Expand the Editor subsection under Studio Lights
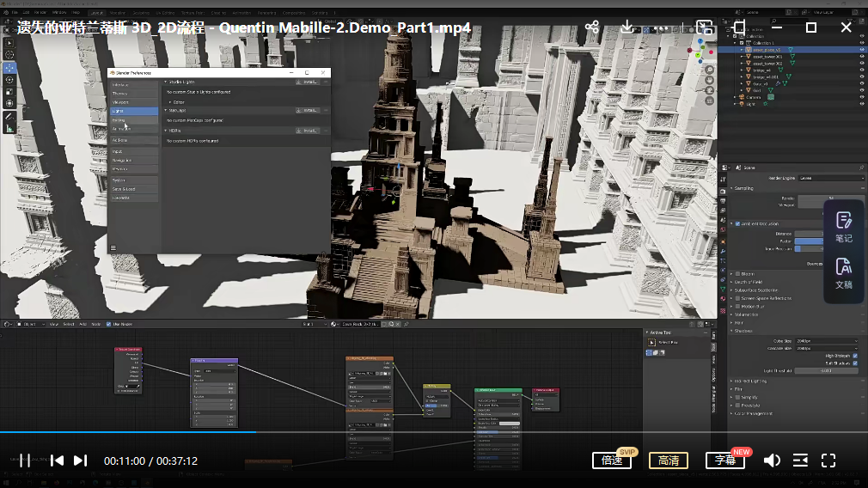Viewport: 868px width, 488px height. pyautogui.click(x=170, y=102)
